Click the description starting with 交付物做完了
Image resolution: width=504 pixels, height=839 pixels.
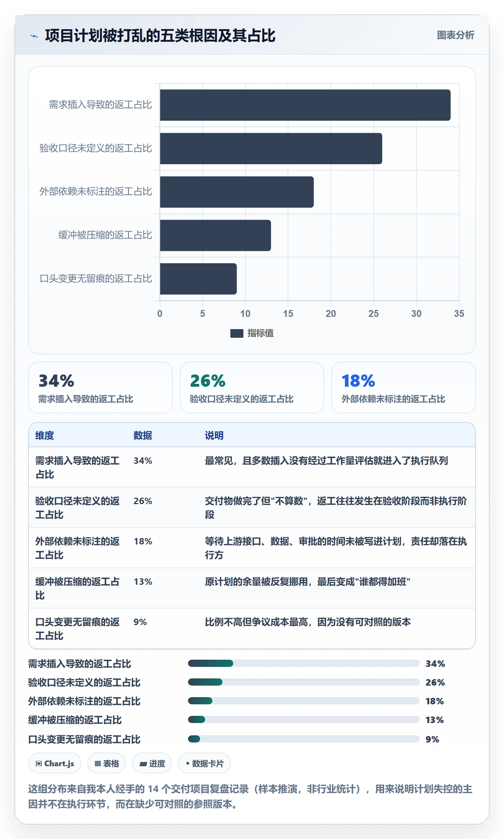click(x=336, y=508)
